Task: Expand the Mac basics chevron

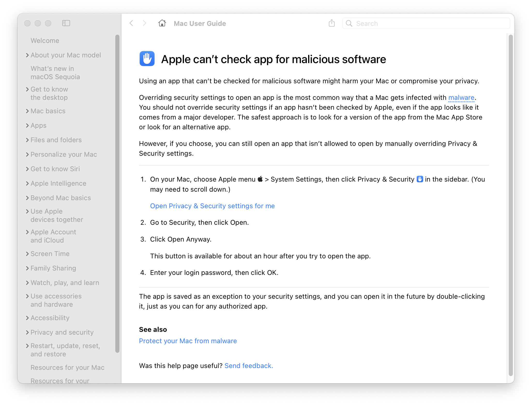Action: (x=27, y=111)
